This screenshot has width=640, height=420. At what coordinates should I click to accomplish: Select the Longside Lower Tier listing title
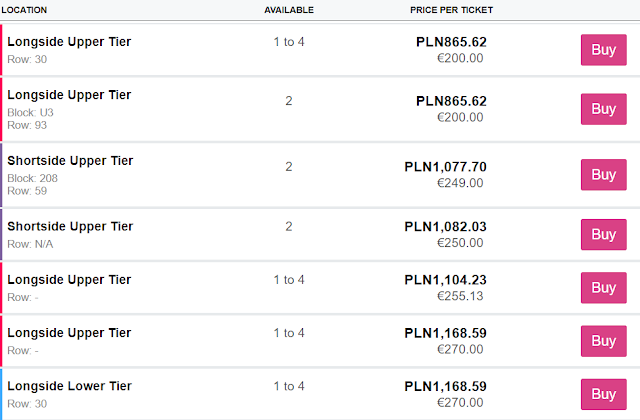point(69,386)
